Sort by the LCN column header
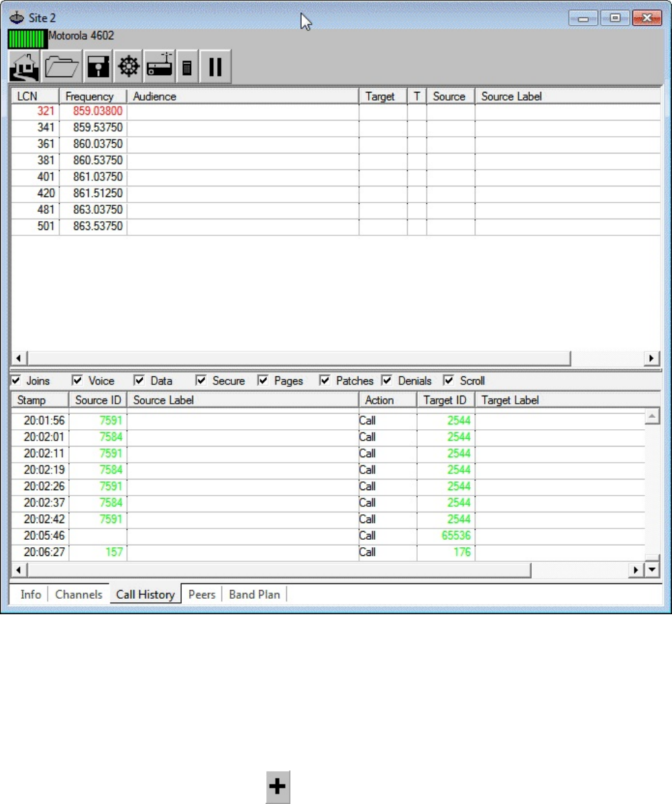The width and height of the screenshot is (672, 804). pos(35,97)
